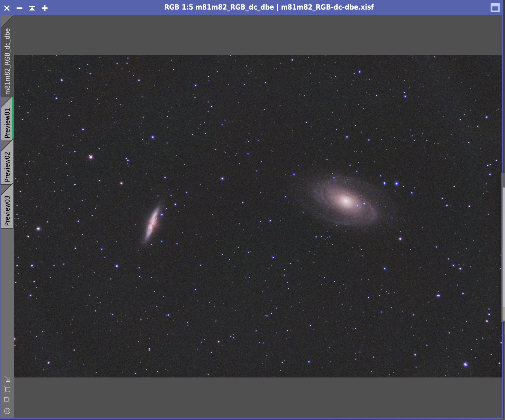Click the diagonal arrow icon at bottom left
This screenshot has height=420, width=505.
tap(7, 379)
